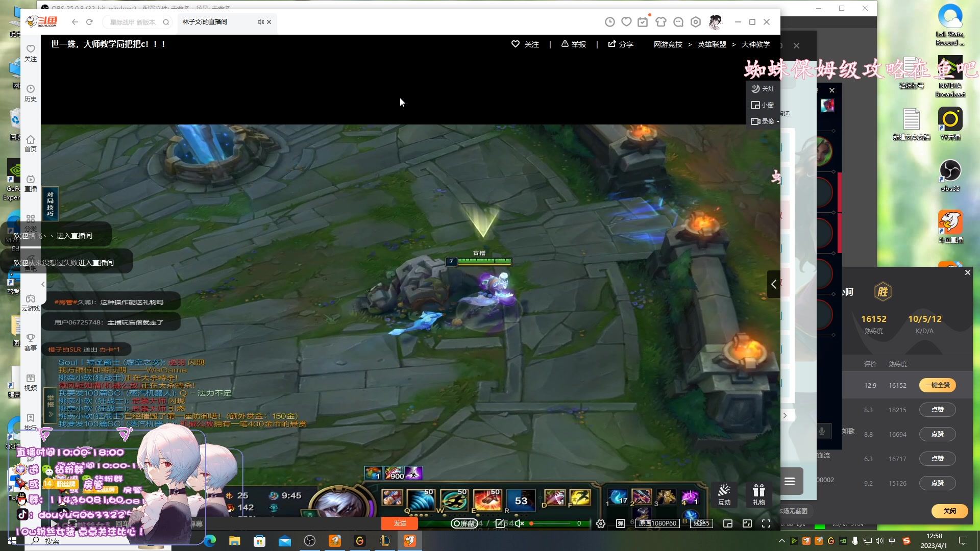Open the 礼物 gift panel icon
Image resolution: width=980 pixels, height=551 pixels.
click(758, 494)
